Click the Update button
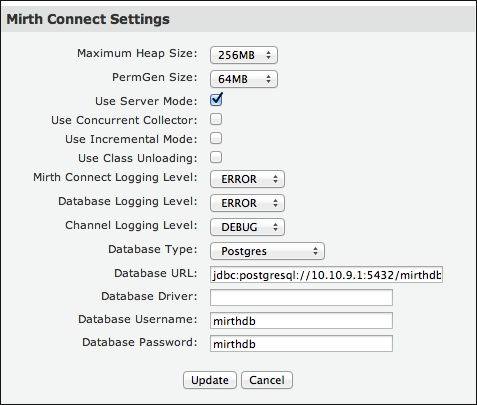The image size is (477, 405). tap(210, 380)
